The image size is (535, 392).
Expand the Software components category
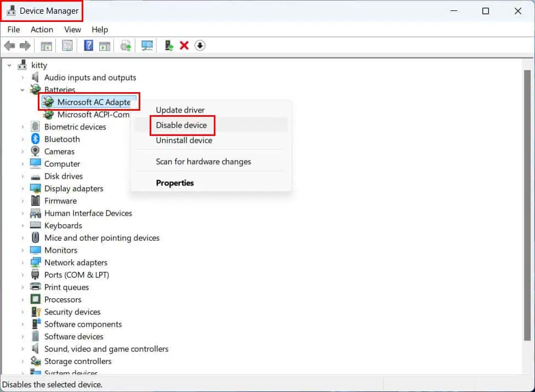pyautogui.click(x=22, y=324)
